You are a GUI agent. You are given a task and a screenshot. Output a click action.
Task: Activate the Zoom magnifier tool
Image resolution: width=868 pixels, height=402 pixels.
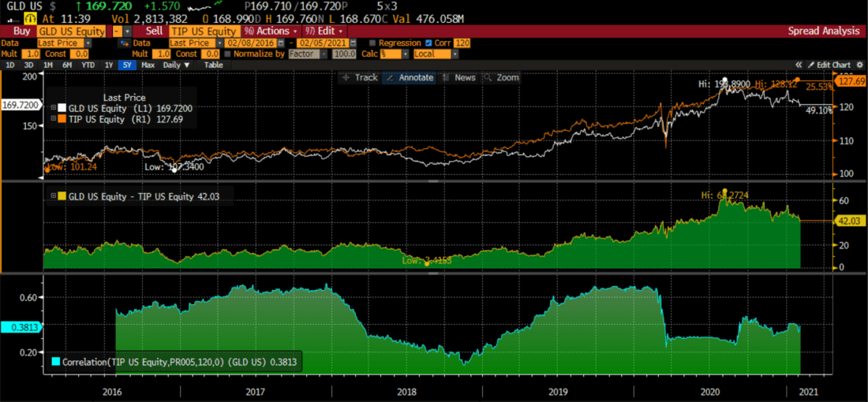point(502,77)
